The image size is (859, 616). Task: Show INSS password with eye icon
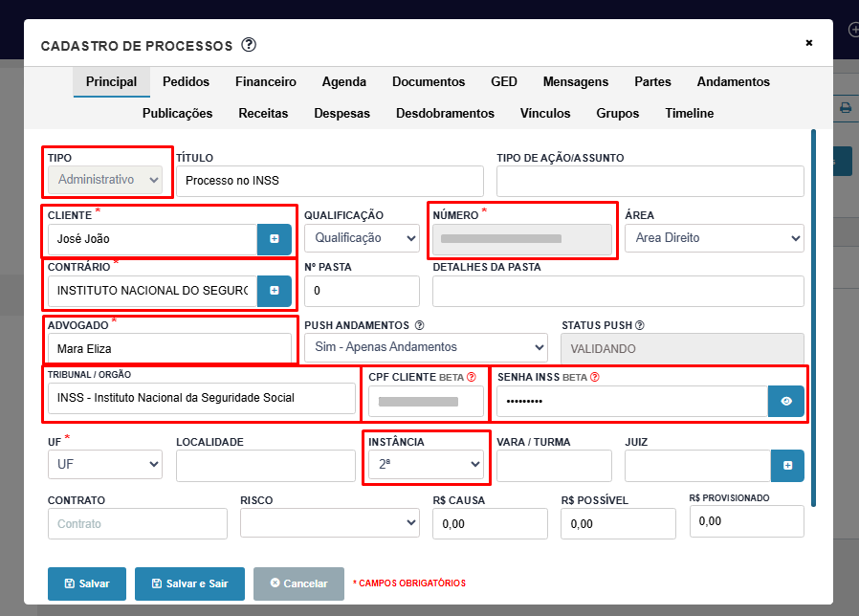pyautogui.click(x=786, y=401)
